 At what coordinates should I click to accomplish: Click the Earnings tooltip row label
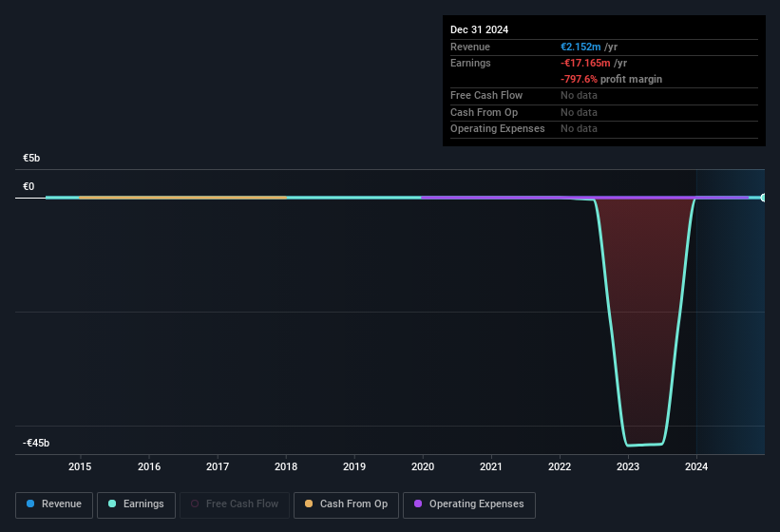coord(470,63)
